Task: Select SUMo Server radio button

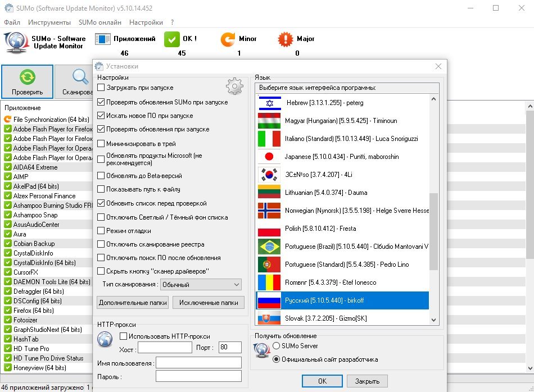Action: tap(276, 346)
